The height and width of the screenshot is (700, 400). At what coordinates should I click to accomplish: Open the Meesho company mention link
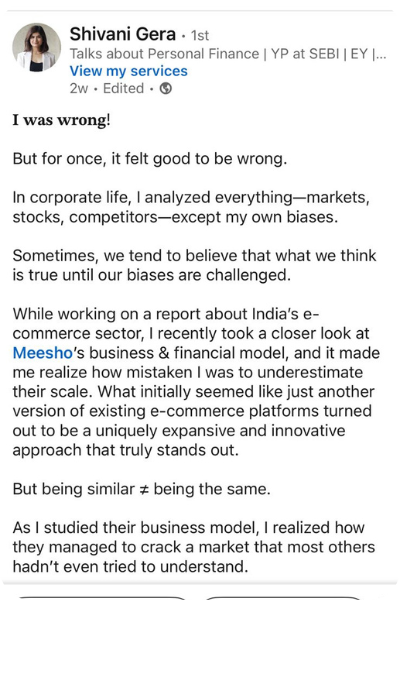(42, 353)
